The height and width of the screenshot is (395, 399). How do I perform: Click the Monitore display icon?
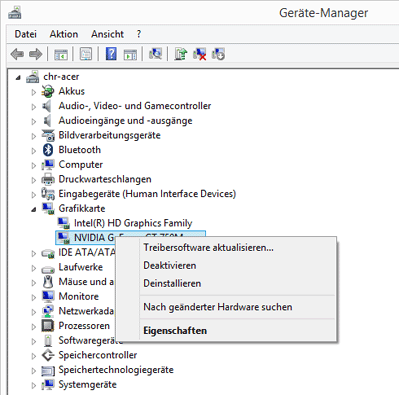tap(48, 296)
